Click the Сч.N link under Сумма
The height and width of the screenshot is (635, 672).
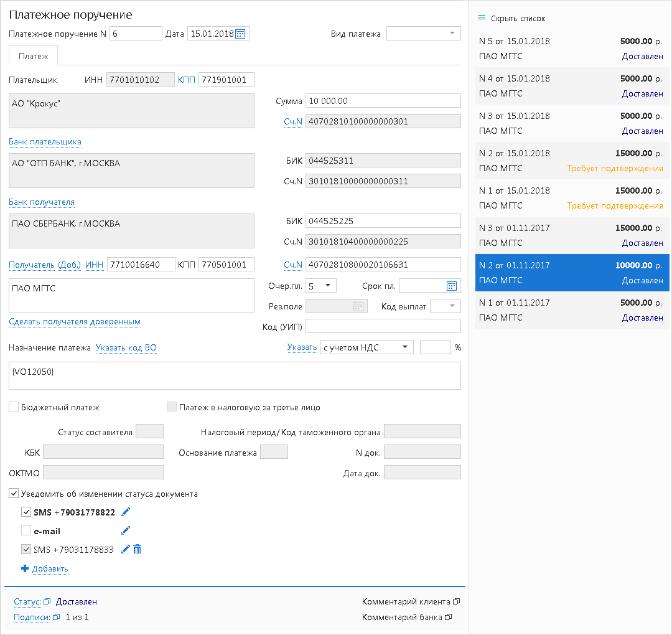pos(293,122)
